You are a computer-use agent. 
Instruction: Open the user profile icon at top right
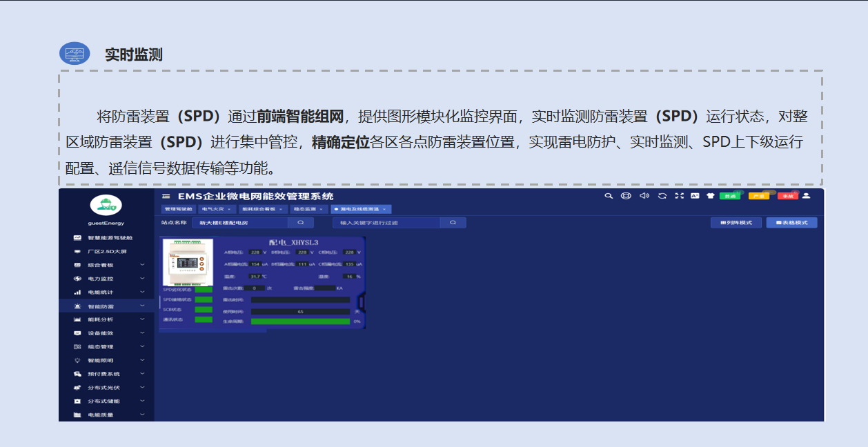coord(806,196)
